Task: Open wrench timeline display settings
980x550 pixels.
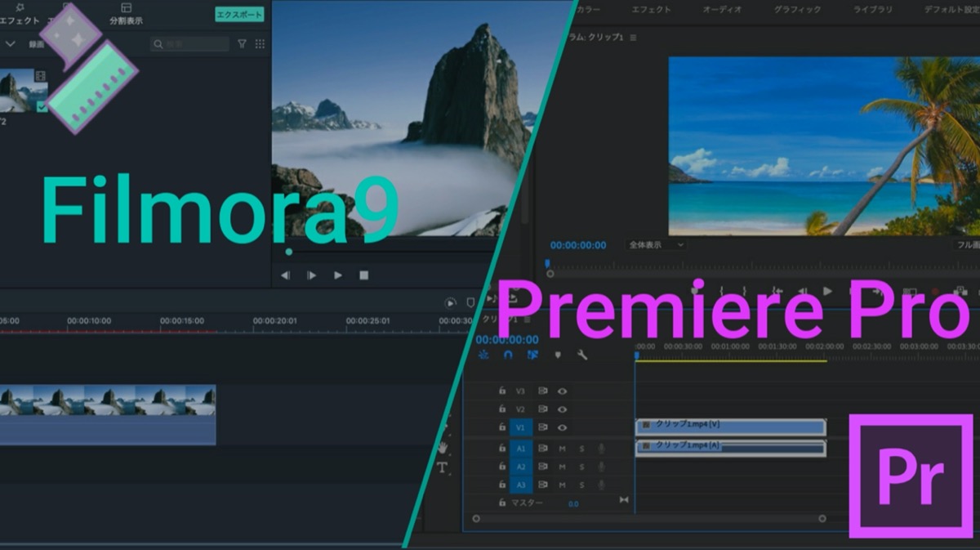Action: (x=582, y=355)
